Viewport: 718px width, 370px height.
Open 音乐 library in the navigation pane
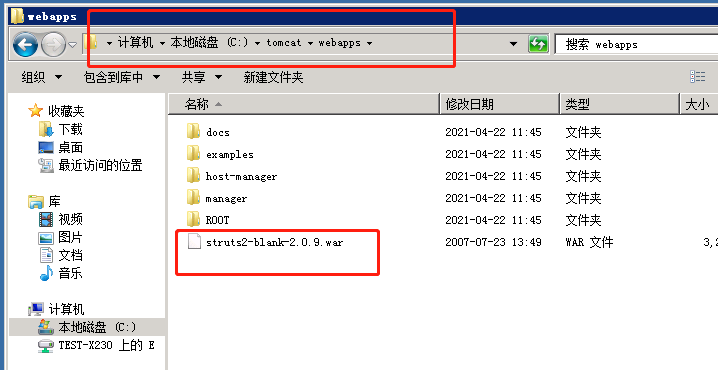click(71, 273)
